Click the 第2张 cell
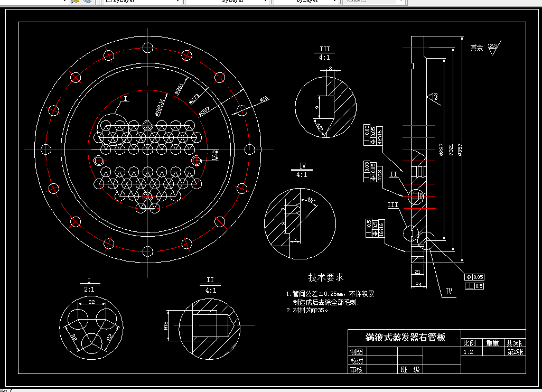 [515, 352]
